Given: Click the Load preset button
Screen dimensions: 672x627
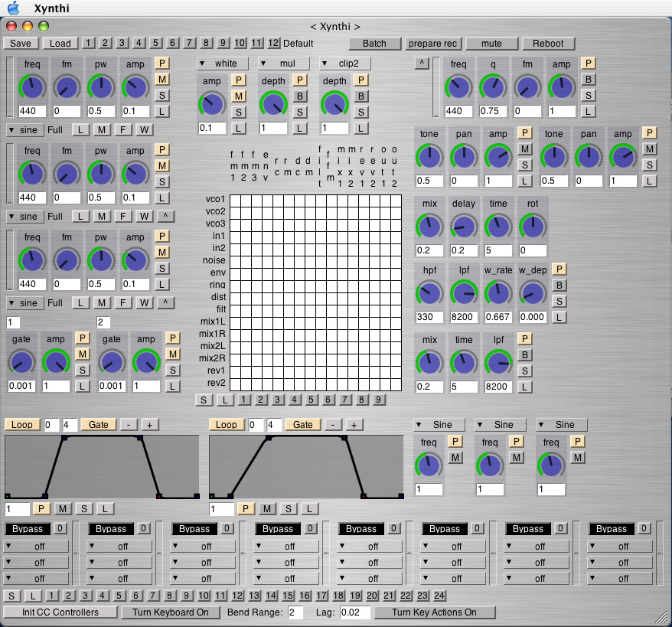Looking at the screenshot, I should point(60,44).
